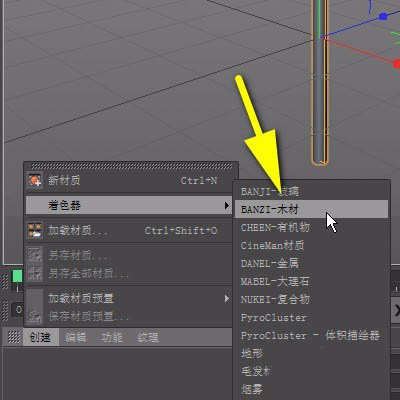Image resolution: width=400 pixels, height=400 pixels.
Task: Open the 创建 tab menu
Action: [x=41, y=337]
